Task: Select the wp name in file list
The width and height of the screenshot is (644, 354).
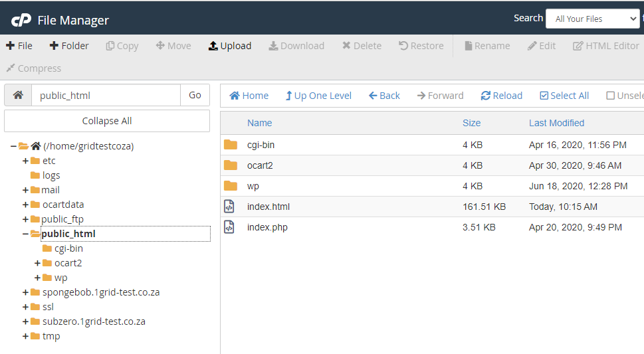Action: click(253, 186)
